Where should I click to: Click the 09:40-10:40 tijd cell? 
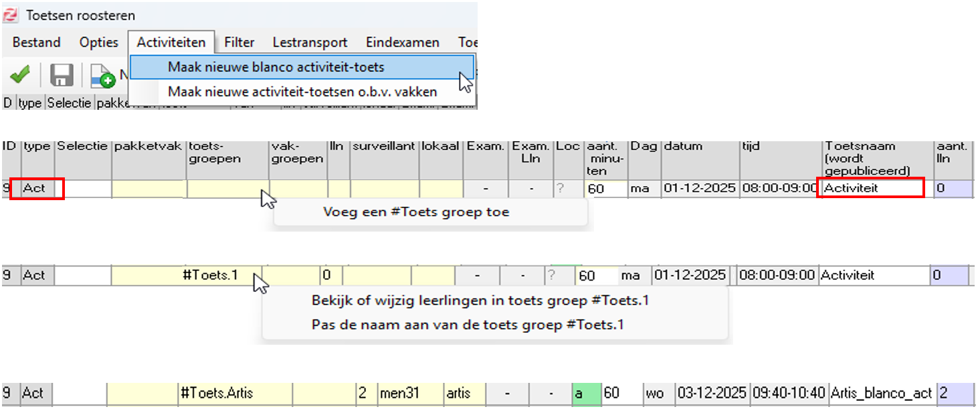(x=787, y=393)
